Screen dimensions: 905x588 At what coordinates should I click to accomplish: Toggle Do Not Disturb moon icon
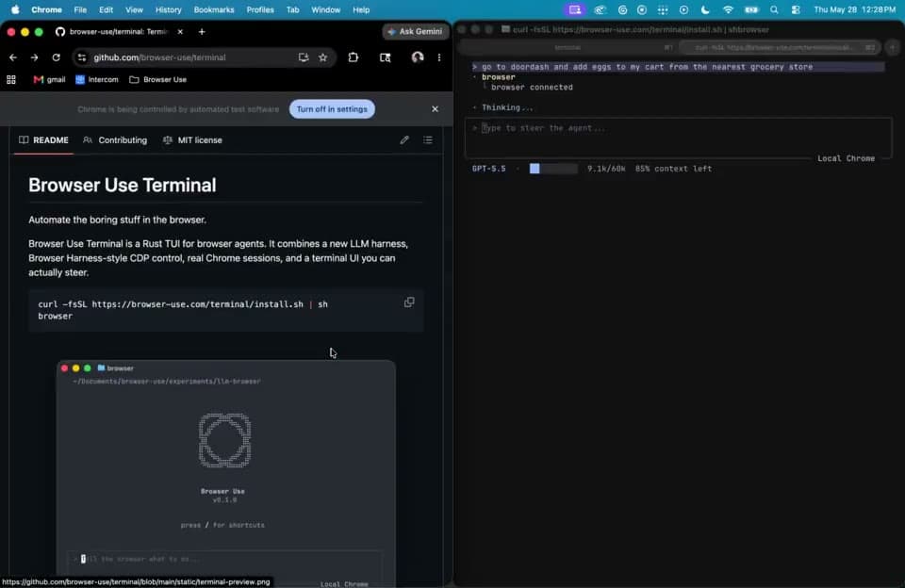(705, 9)
